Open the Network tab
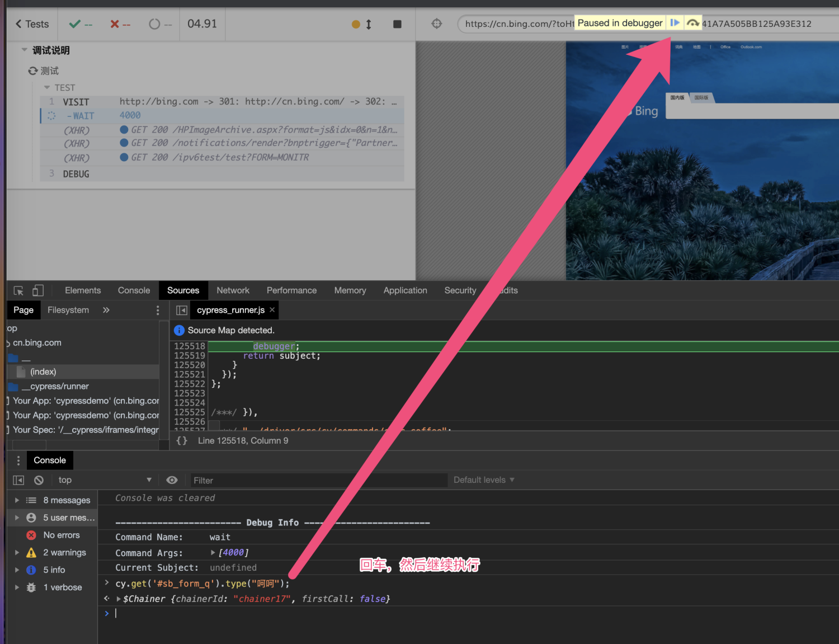 click(233, 290)
